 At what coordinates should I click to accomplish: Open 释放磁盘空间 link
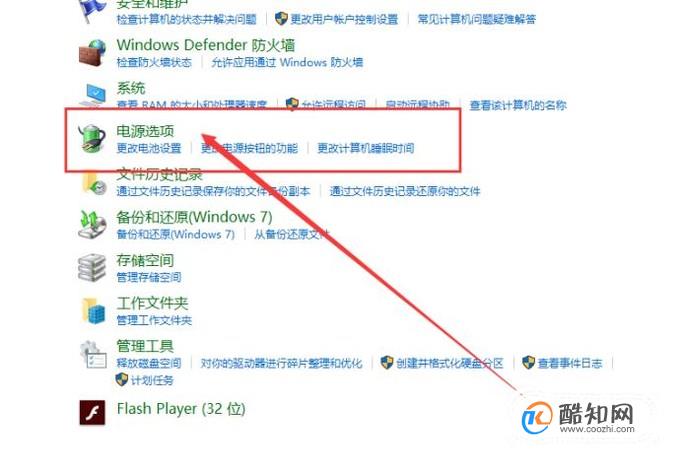tap(149, 363)
